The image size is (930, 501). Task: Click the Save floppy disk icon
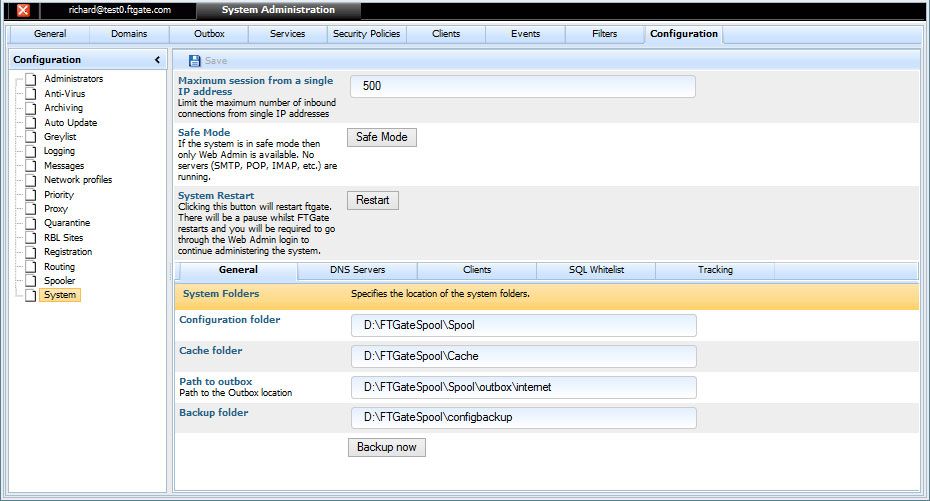(x=194, y=60)
